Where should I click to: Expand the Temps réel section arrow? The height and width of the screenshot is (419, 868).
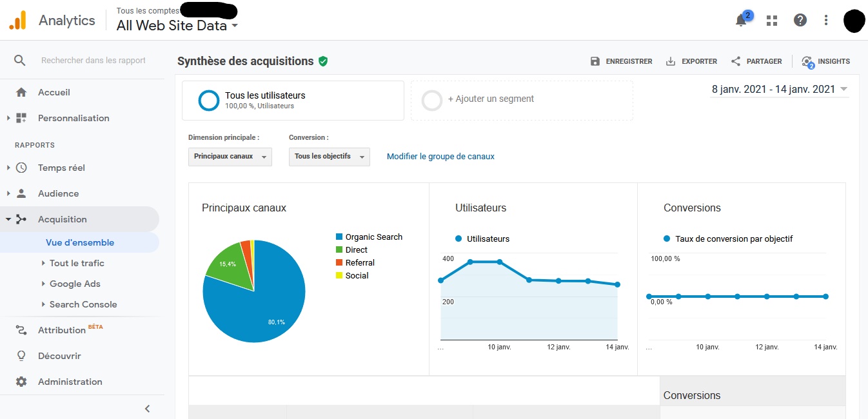(x=8, y=168)
